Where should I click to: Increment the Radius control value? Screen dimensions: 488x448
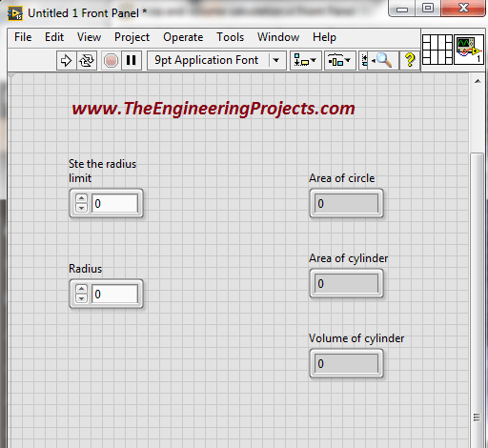pyautogui.click(x=81, y=289)
